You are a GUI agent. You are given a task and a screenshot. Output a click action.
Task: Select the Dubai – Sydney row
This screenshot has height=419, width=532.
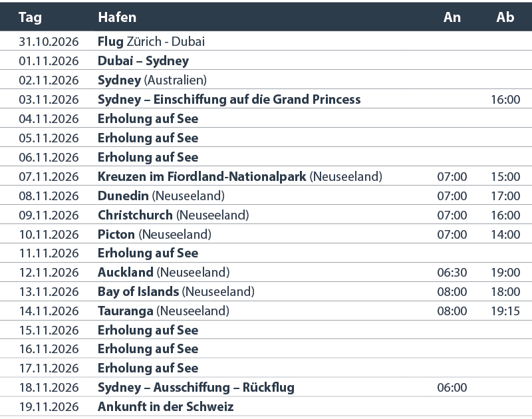tap(143, 61)
